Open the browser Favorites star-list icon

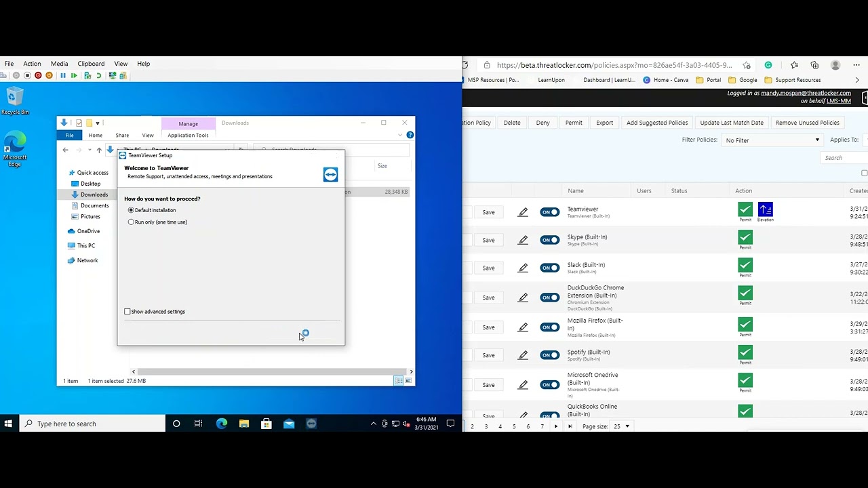(794, 65)
